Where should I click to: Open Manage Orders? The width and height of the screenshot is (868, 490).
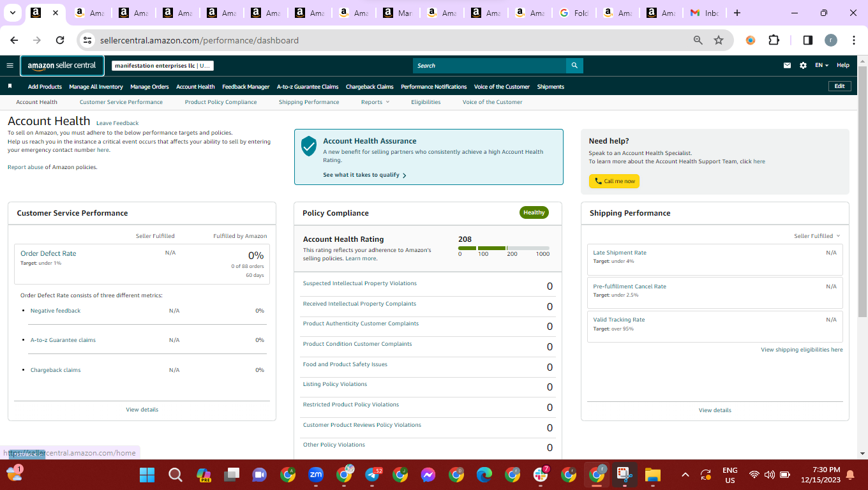click(149, 87)
